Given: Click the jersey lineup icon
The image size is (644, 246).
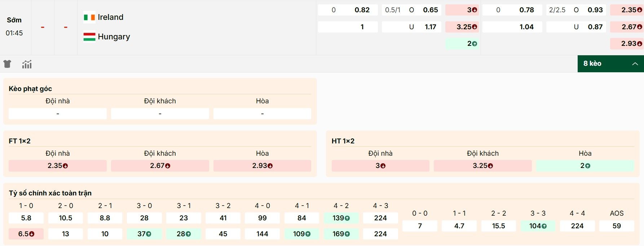Looking at the screenshot, I should [7, 64].
